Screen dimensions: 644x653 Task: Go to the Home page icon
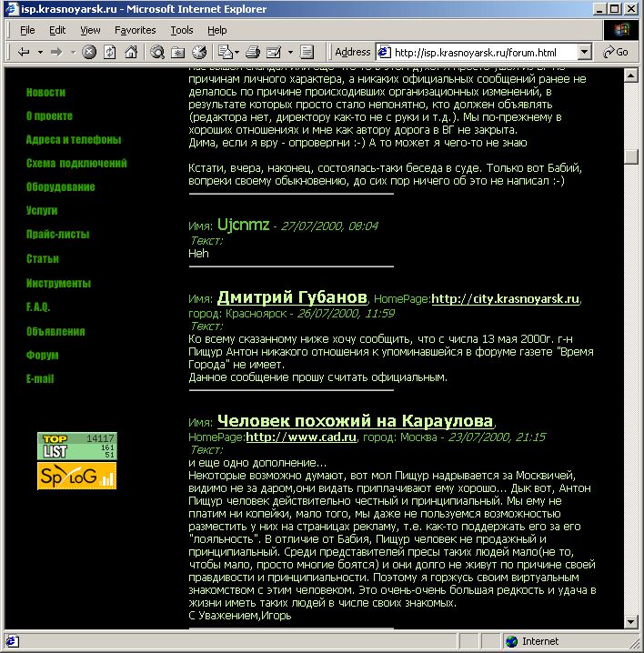[x=131, y=52]
